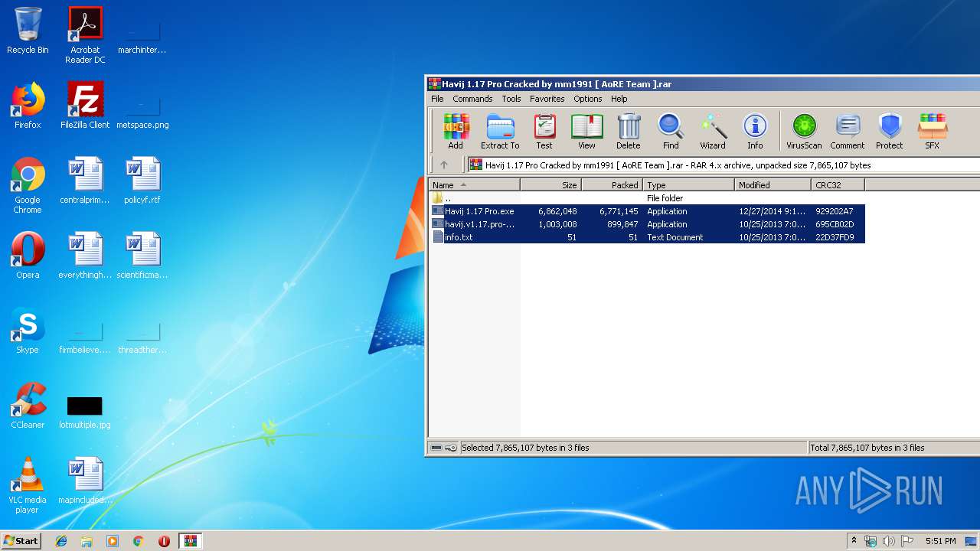Open centralprim... document on desktop
Screen dimensions: 980x551
coord(85,181)
